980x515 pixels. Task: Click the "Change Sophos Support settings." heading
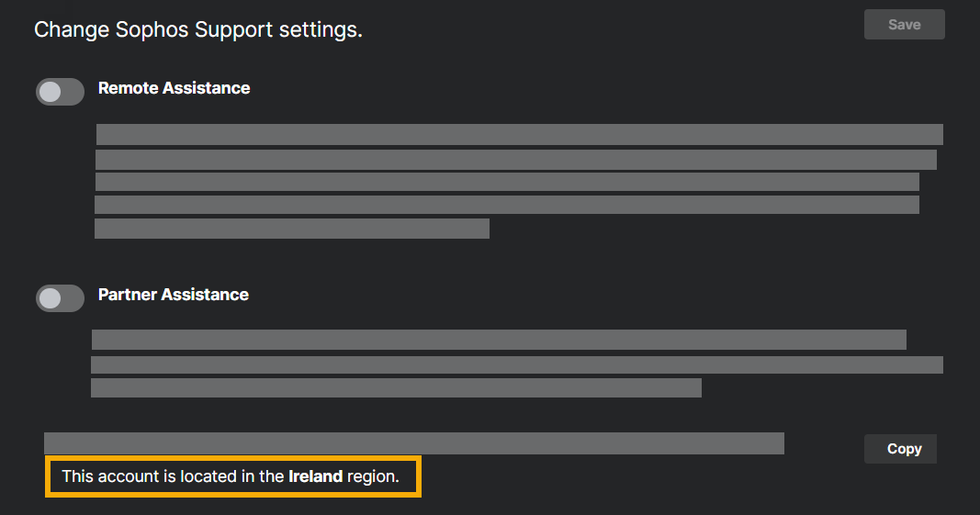[x=198, y=29]
